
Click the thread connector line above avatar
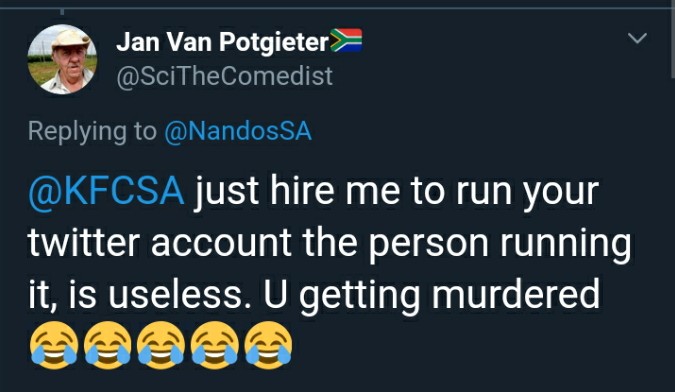click(62, 12)
